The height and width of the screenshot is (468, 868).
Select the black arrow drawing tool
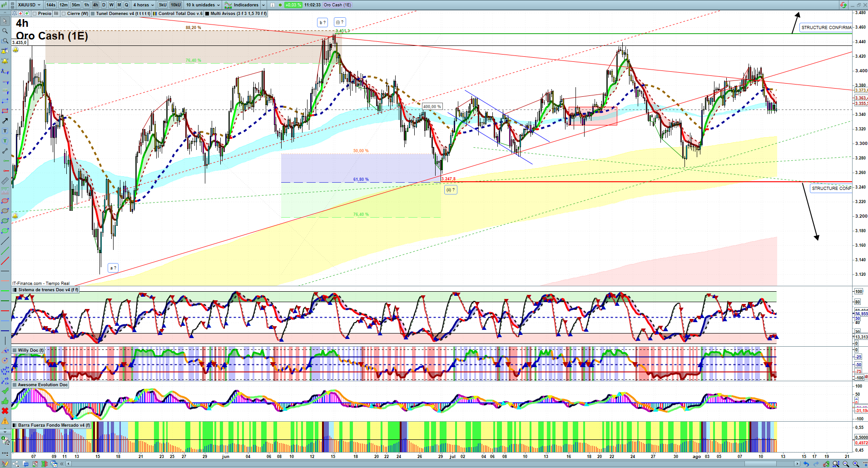point(5,121)
